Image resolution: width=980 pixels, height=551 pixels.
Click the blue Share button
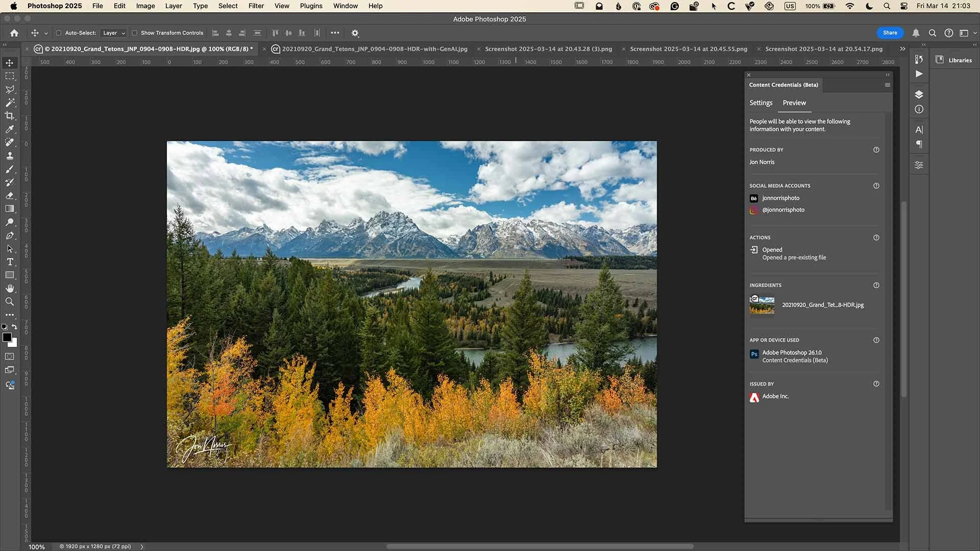890,33
